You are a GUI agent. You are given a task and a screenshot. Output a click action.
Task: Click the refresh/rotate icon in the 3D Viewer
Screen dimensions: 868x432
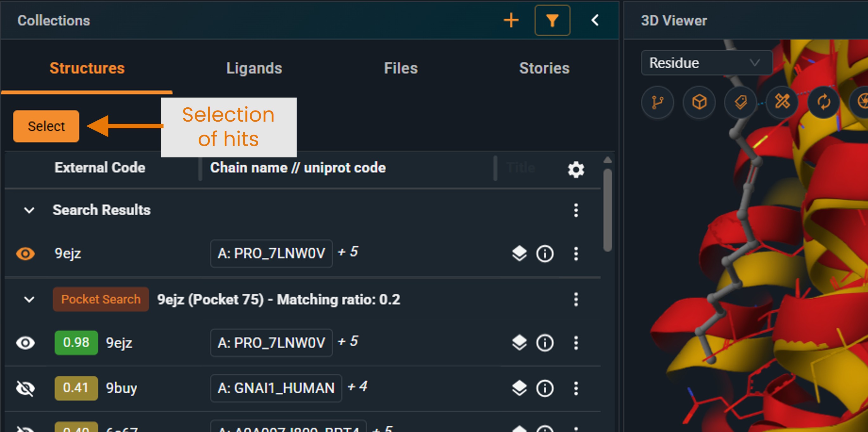click(824, 102)
